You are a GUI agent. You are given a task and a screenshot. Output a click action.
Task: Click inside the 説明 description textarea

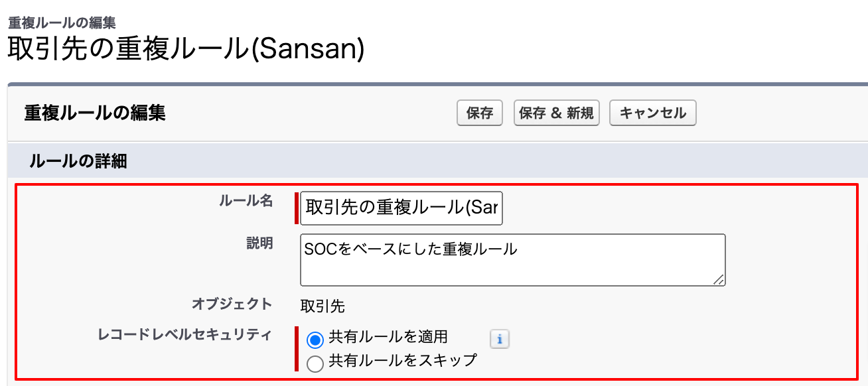point(512,260)
